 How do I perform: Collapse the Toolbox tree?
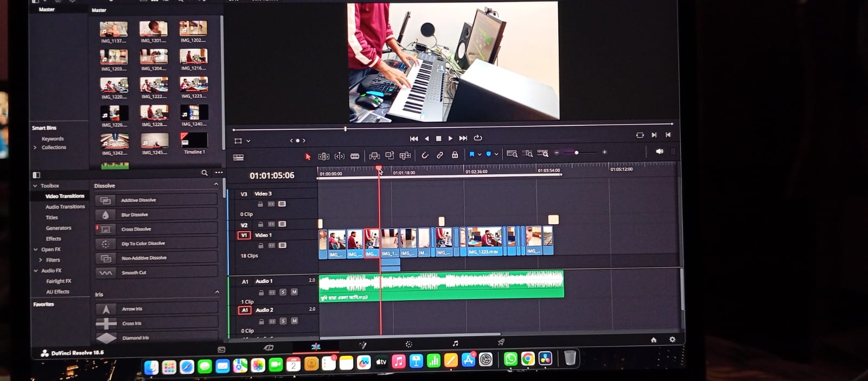tap(35, 186)
